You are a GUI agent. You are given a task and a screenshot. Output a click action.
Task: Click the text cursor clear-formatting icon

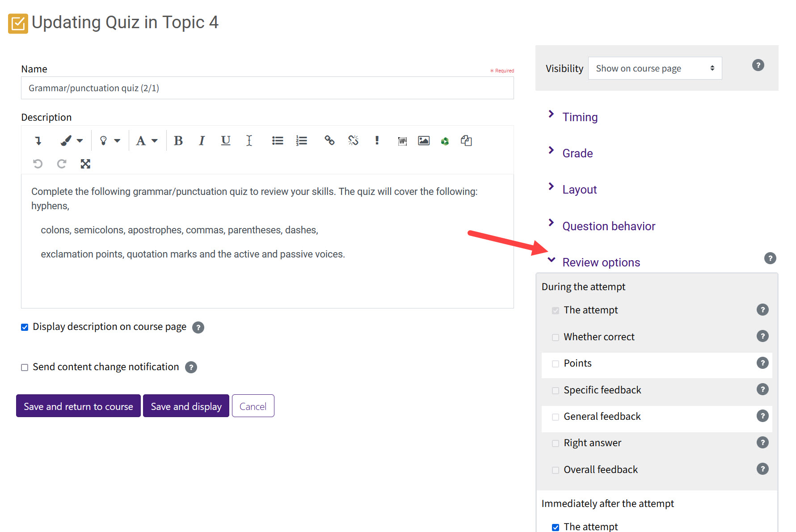[x=249, y=141]
